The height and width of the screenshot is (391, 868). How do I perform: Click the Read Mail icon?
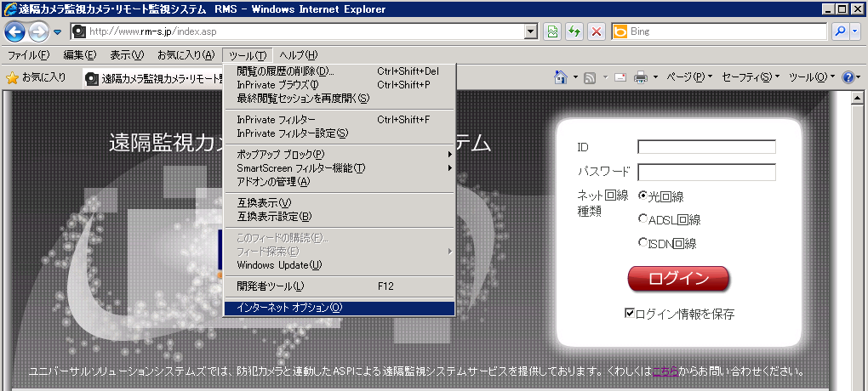620,78
